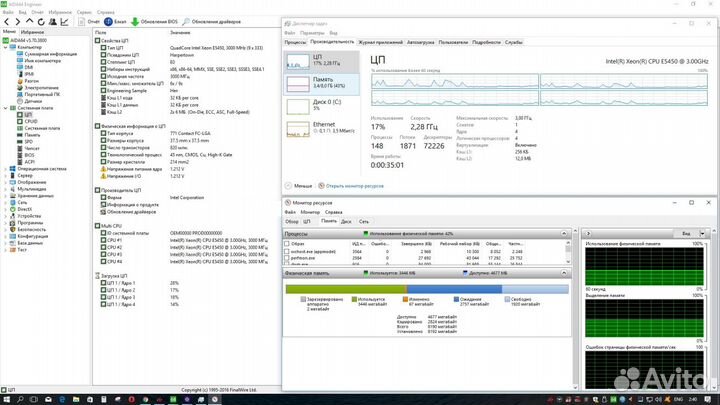Open the Открыть монитор ресурсов link
720x405 pixels.
pyautogui.click(x=351, y=186)
